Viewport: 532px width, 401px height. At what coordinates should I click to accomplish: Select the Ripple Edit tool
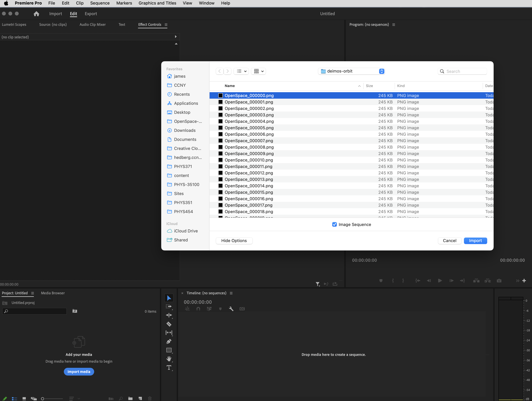coord(169,315)
